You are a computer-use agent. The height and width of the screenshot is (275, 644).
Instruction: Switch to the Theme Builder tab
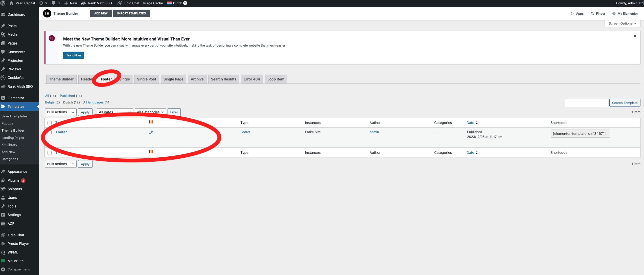click(x=61, y=79)
